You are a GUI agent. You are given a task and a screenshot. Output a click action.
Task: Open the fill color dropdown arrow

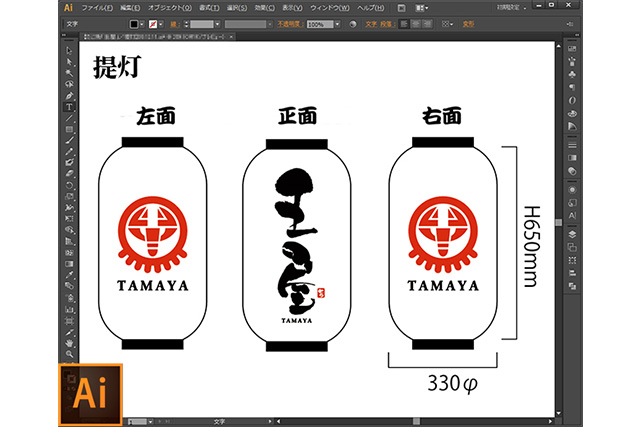pos(142,24)
